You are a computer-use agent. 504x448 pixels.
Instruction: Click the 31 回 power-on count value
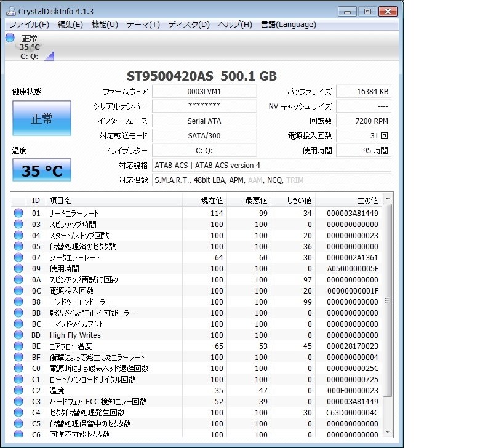tap(364, 135)
